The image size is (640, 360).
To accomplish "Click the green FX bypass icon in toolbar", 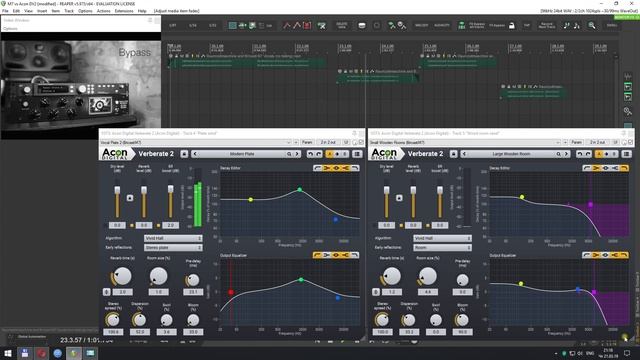I will click(x=461, y=25).
